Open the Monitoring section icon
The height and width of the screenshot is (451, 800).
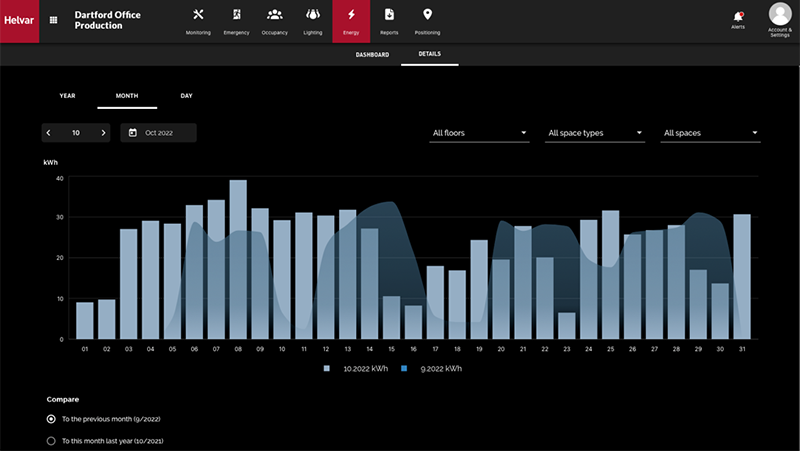click(198, 15)
